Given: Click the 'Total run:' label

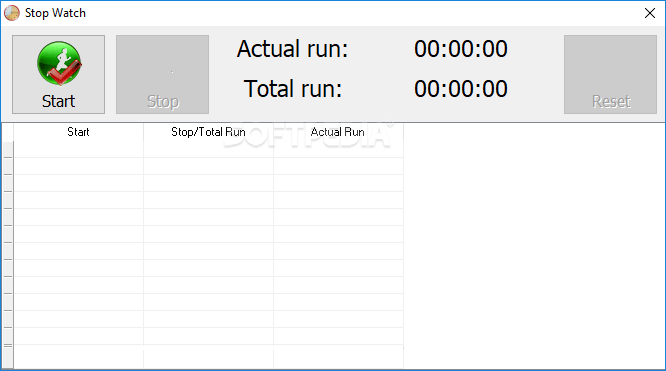Looking at the screenshot, I should coord(293,89).
